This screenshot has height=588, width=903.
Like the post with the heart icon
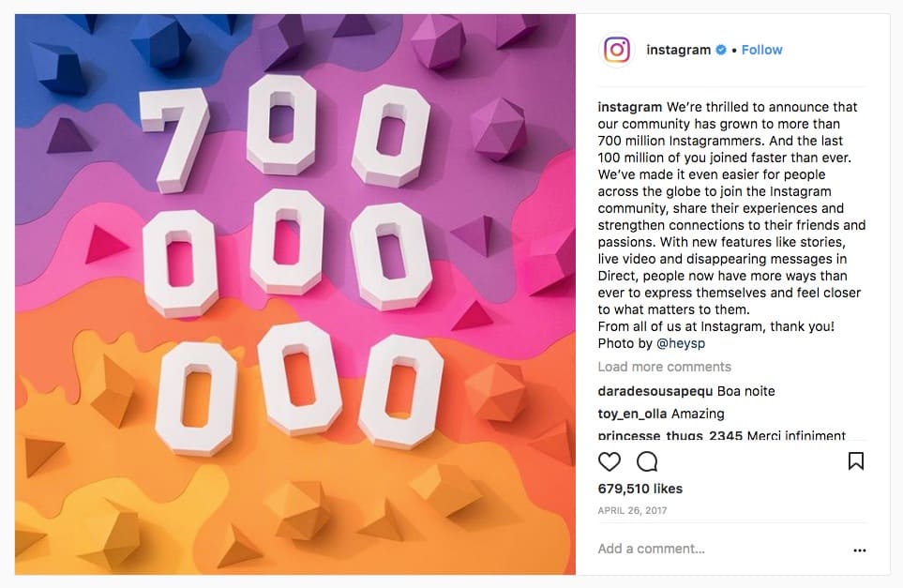(x=610, y=461)
